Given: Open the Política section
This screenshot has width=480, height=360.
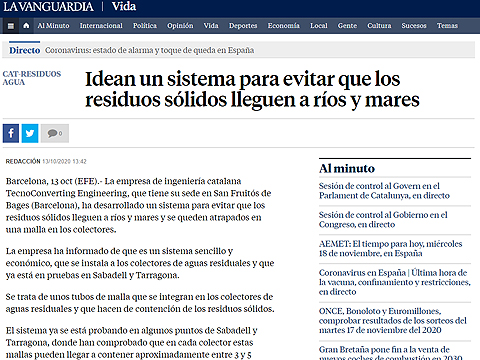Looking at the screenshot, I should pos(145,26).
